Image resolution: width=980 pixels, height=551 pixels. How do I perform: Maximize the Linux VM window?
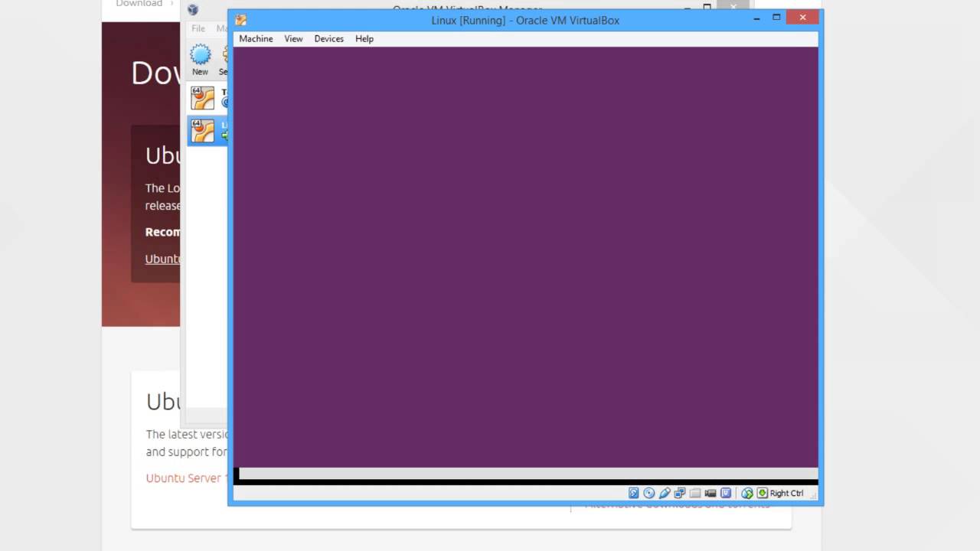pos(776,17)
